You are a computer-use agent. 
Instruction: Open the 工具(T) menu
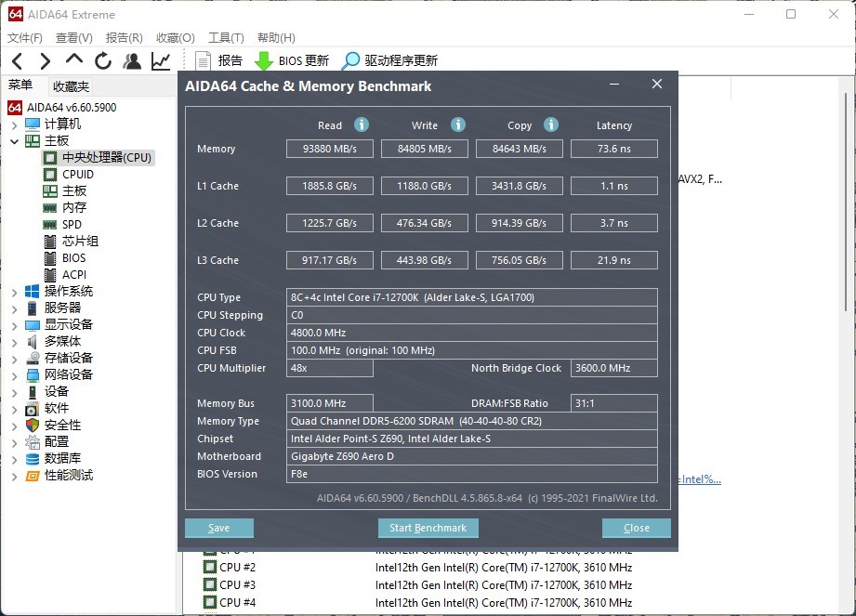[226, 37]
